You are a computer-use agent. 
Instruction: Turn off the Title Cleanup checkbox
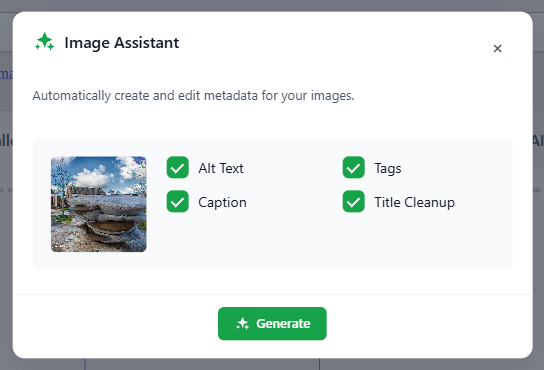(x=354, y=201)
